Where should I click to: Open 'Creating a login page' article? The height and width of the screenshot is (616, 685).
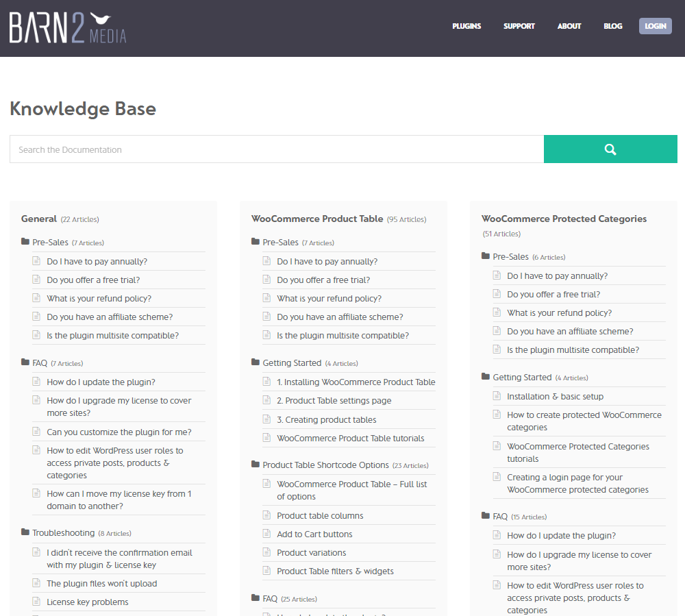tap(577, 484)
